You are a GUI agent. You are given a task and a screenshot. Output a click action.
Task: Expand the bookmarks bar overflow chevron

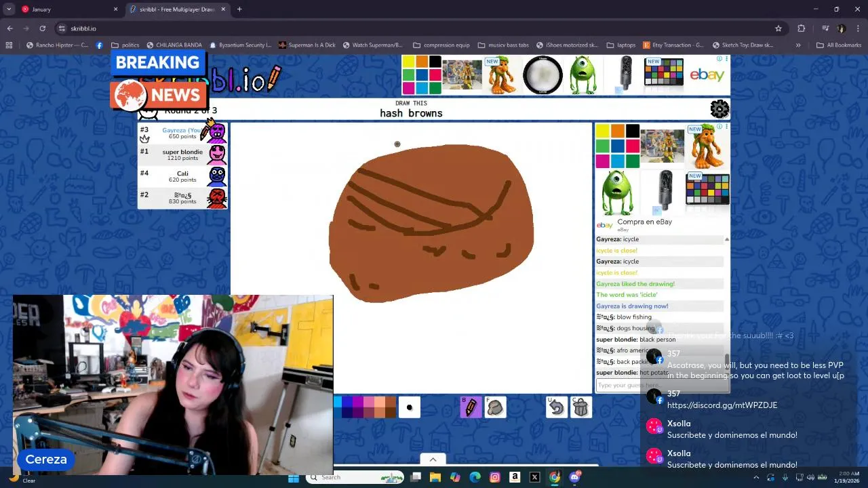(x=798, y=45)
